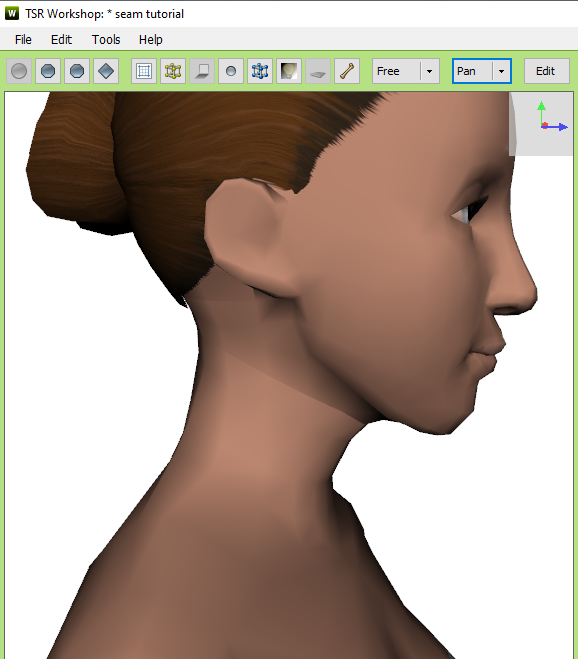Select the octagon icon beside the sphere icon
The height and width of the screenshot is (659, 578).
tap(48, 71)
